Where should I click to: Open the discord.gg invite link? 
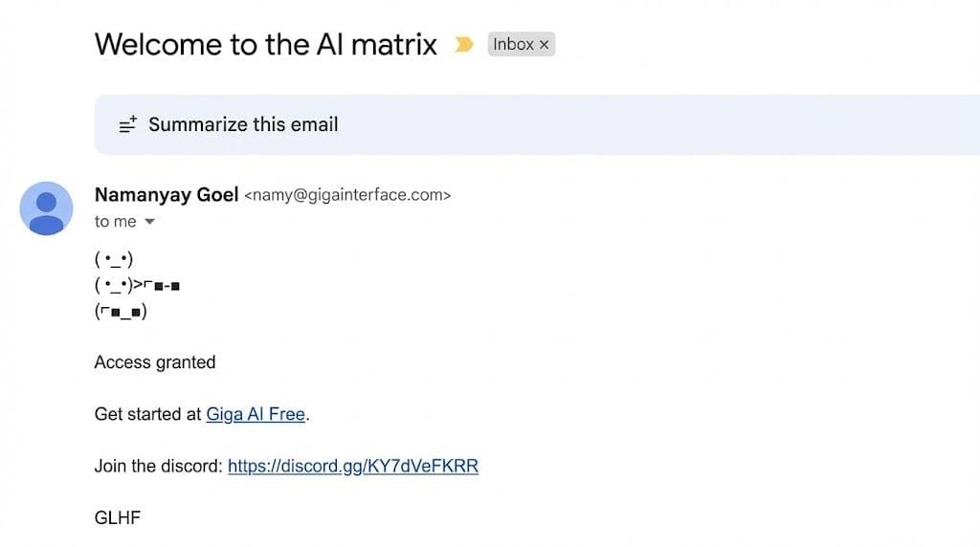(353, 467)
